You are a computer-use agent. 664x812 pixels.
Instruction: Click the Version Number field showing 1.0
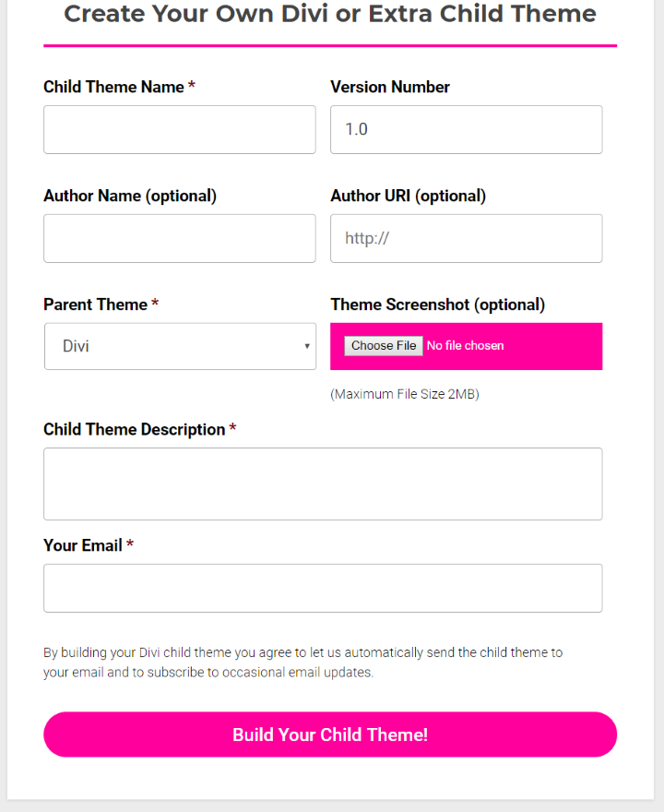(466, 129)
